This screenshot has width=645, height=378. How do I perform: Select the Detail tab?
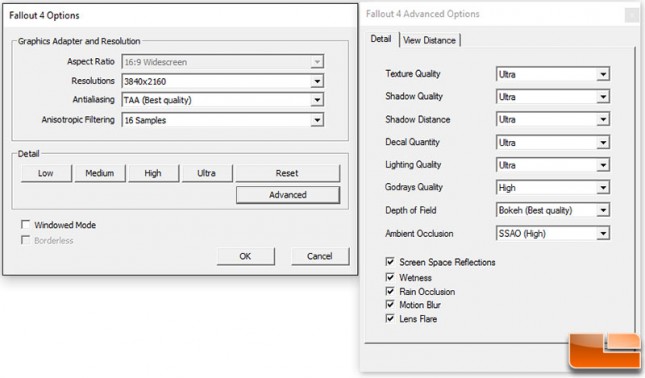coord(381,39)
